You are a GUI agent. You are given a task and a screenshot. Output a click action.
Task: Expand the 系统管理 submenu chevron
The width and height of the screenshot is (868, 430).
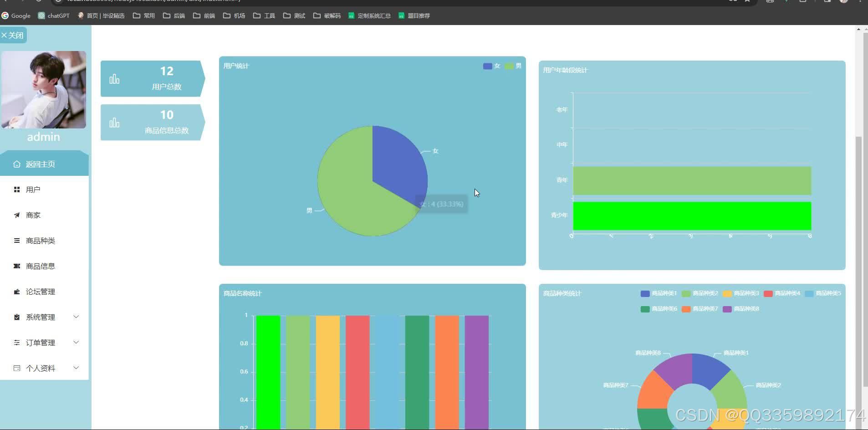(76, 317)
